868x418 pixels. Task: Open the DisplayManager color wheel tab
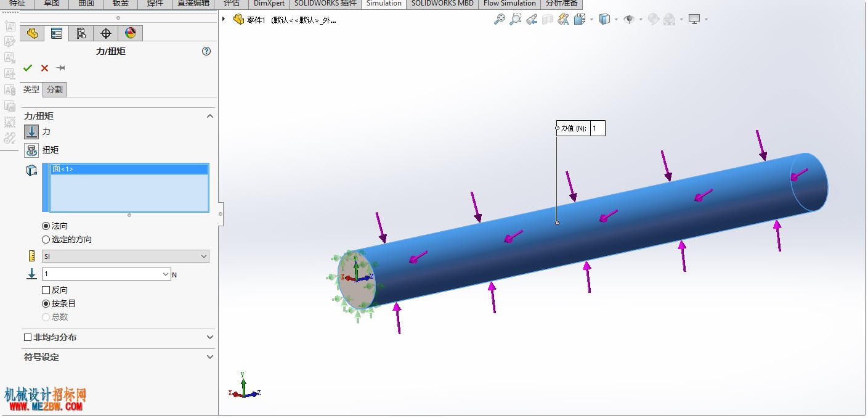click(130, 33)
